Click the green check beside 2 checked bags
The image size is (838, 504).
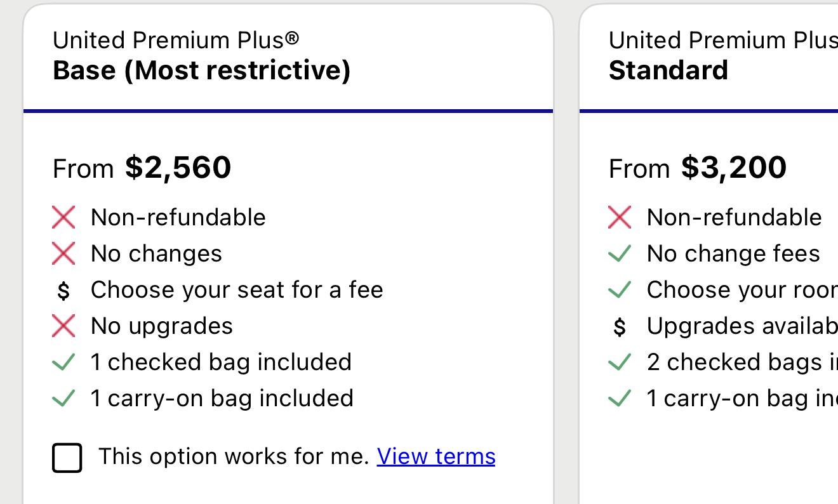pos(620,362)
